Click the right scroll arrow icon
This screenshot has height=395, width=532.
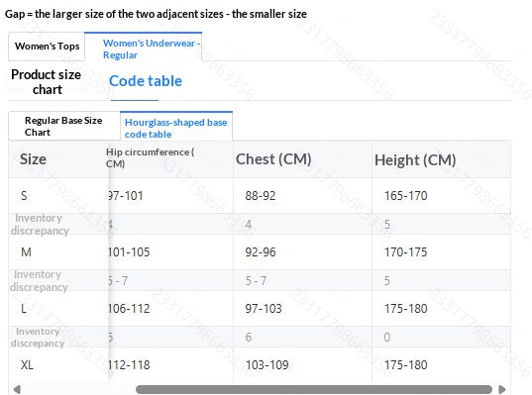pyautogui.click(x=502, y=389)
